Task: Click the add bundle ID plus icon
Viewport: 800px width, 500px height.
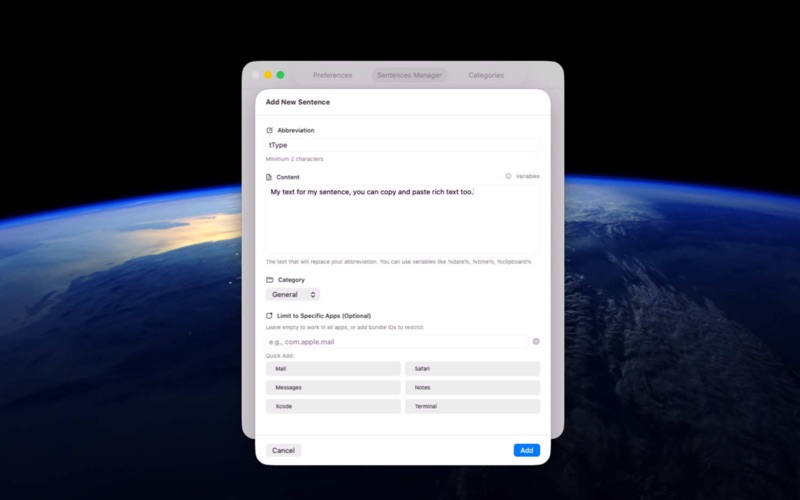Action: tap(536, 341)
